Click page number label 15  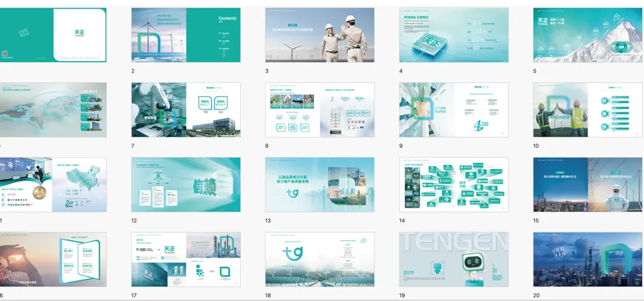pyautogui.click(x=536, y=221)
